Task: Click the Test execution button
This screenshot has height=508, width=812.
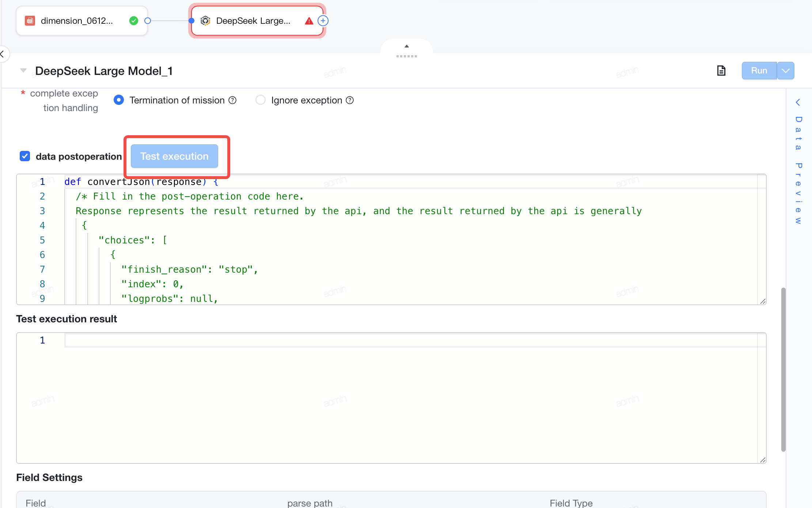Action: click(174, 156)
